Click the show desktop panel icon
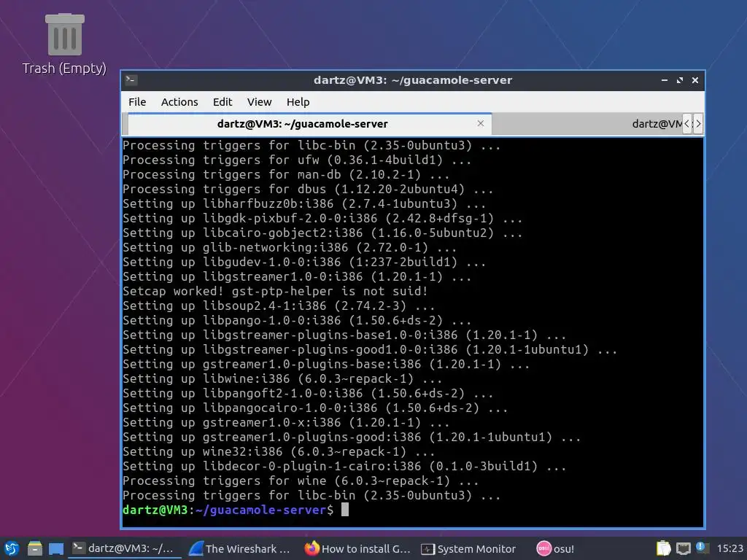747x560 pixels. [x=56, y=549]
